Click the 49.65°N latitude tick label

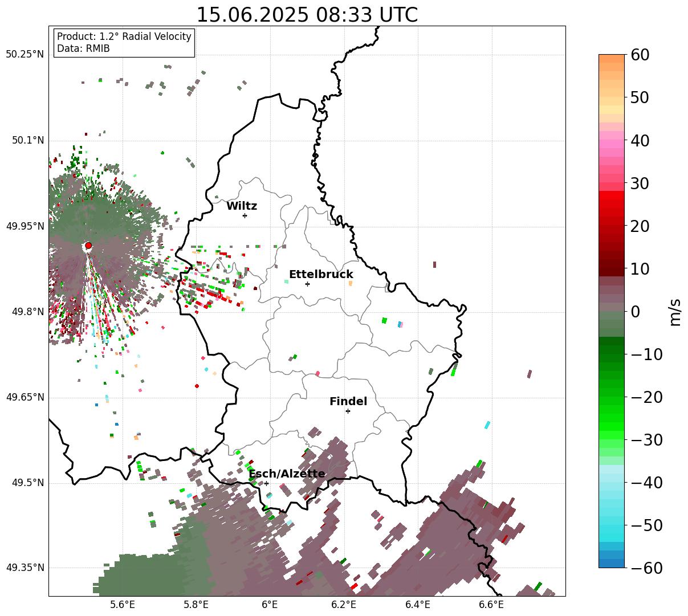click(25, 397)
